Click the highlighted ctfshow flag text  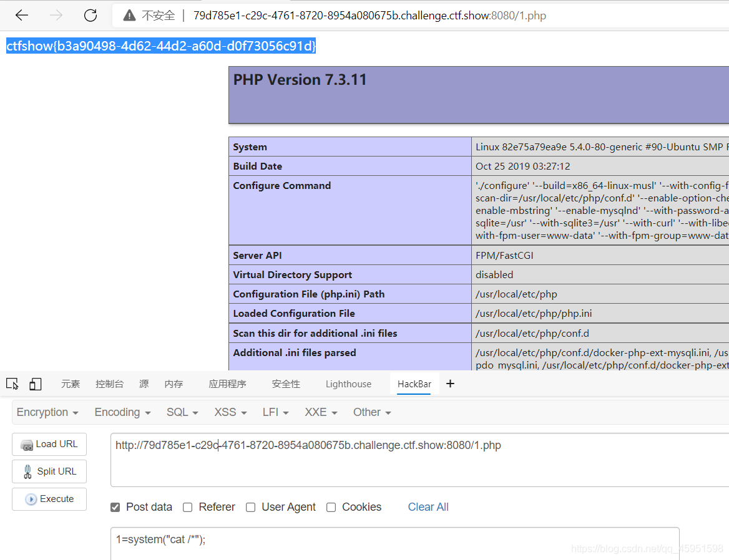(x=161, y=46)
